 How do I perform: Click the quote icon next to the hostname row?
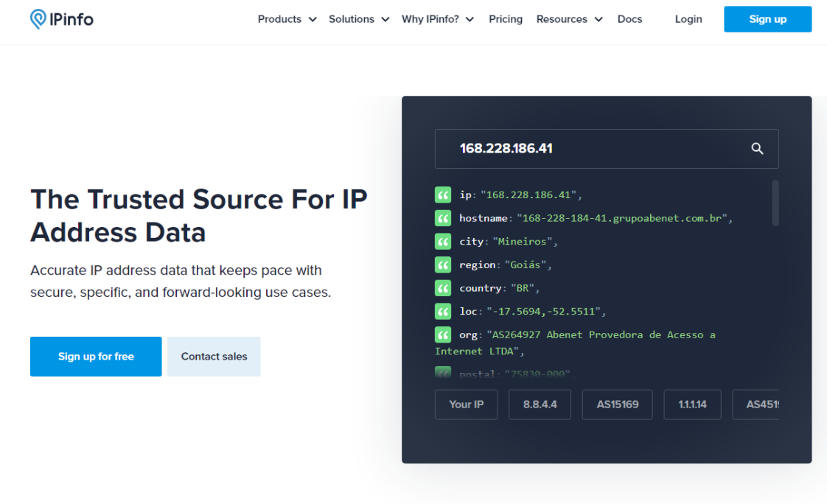point(442,218)
